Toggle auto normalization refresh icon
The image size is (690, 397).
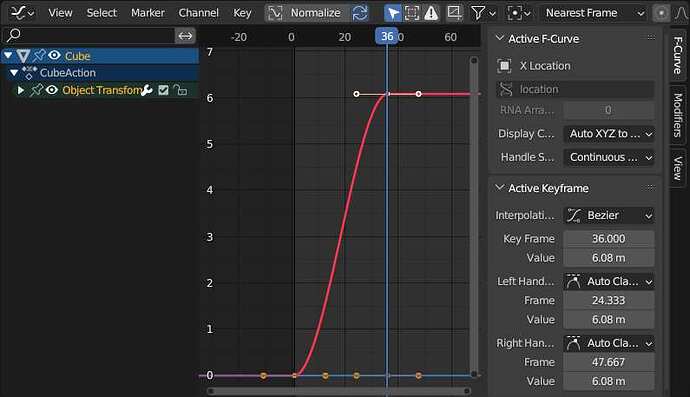[x=360, y=13]
